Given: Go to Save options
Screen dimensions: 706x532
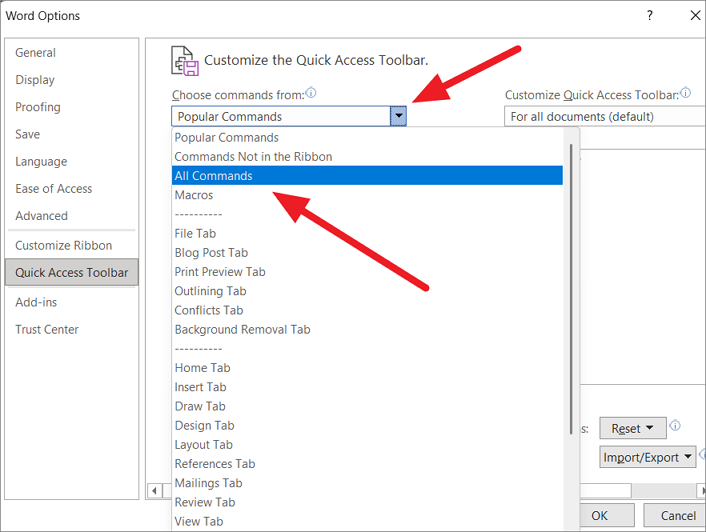Looking at the screenshot, I should tap(72, 134).
